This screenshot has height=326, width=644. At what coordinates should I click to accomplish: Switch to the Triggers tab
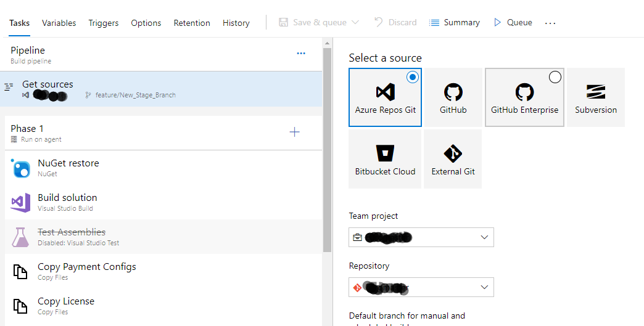pyautogui.click(x=104, y=23)
